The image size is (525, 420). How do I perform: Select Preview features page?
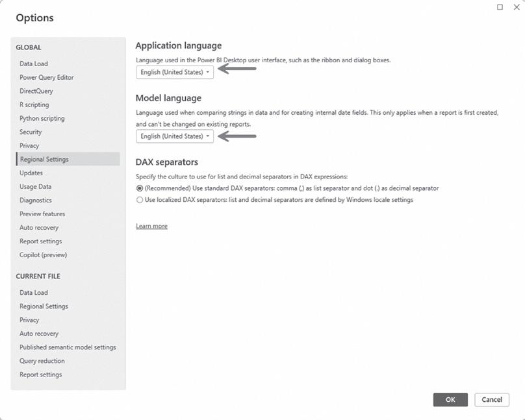click(x=42, y=214)
